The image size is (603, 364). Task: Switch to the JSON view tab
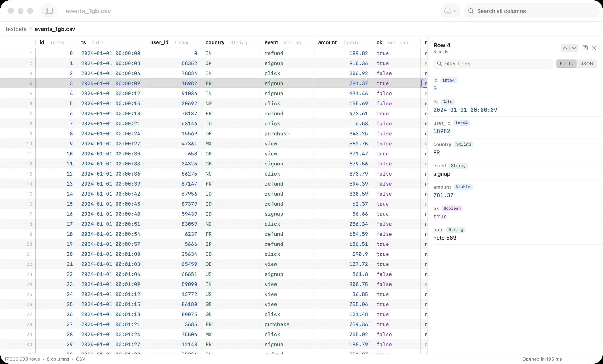[x=587, y=64]
